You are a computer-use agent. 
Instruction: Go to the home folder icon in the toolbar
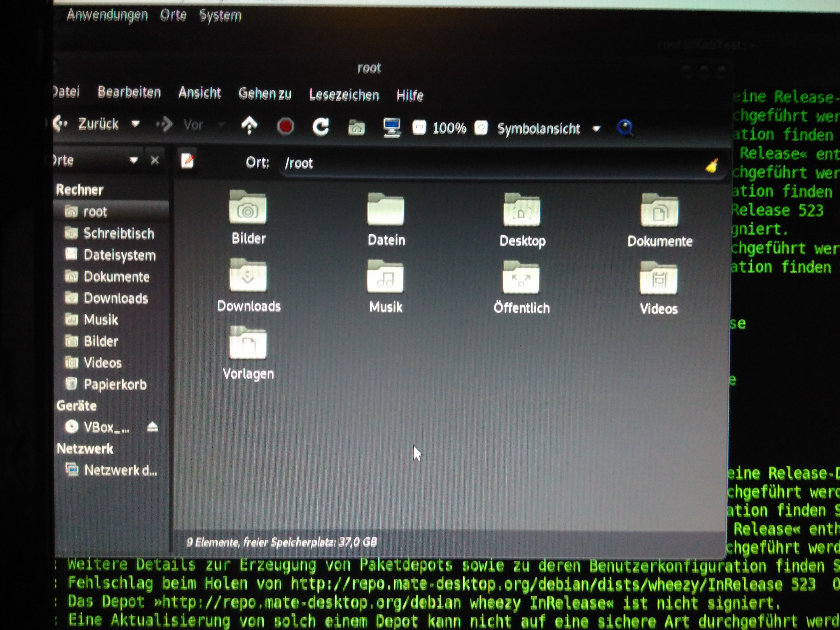coord(356,128)
